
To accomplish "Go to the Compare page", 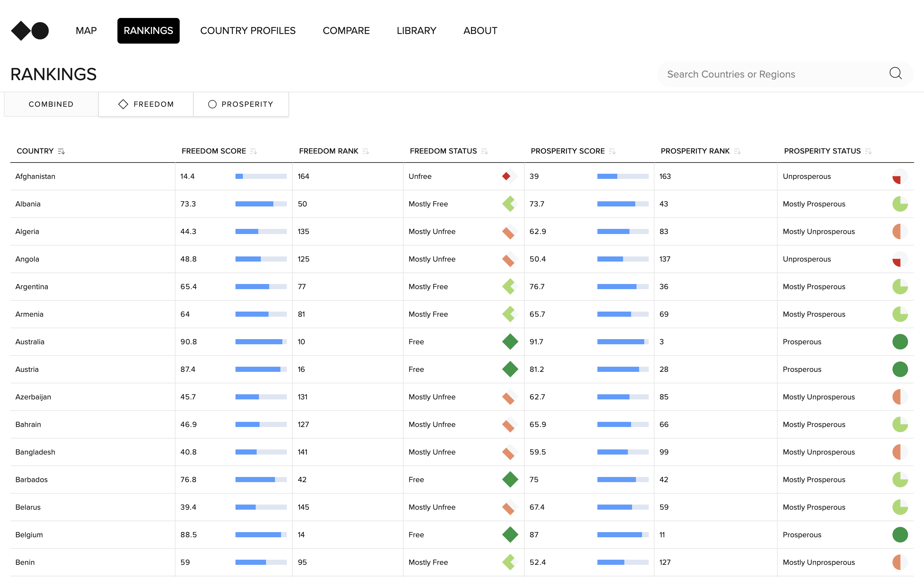I will (x=346, y=30).
